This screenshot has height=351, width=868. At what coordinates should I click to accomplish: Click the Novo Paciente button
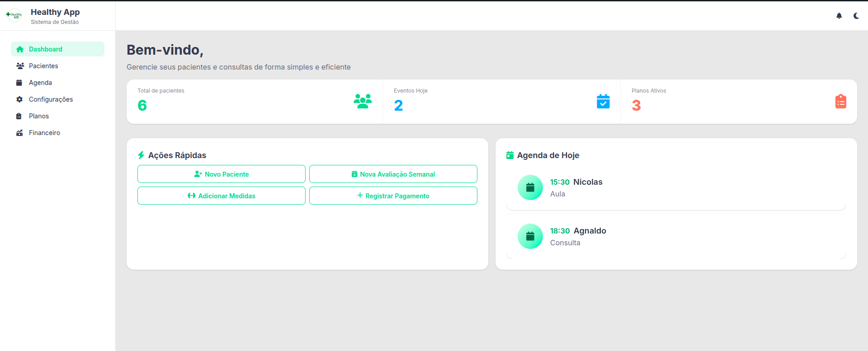tap(222, 174)
